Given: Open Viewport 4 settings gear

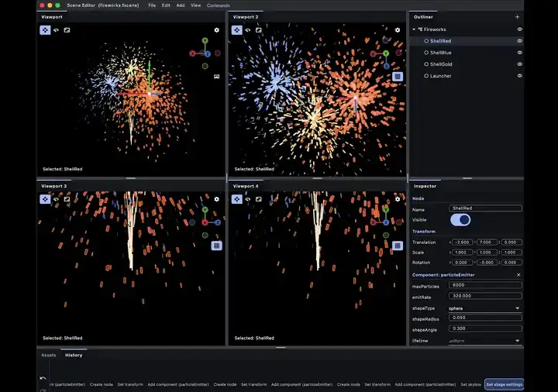Looking at the screenshot, I should point(398,199).
